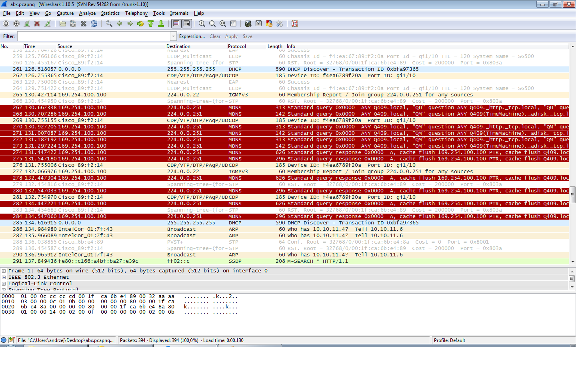Click in the display filter input field
576x392 pixels.
(94, 36)
